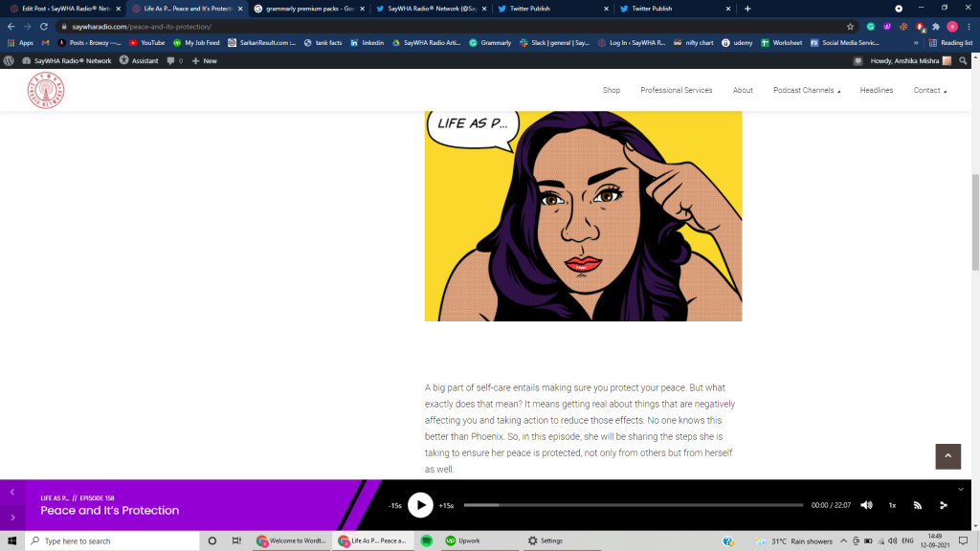The width and height of the screenshot is (980, 551).
Task: Open Professional Services in site nav
Action: click(676, 90)
